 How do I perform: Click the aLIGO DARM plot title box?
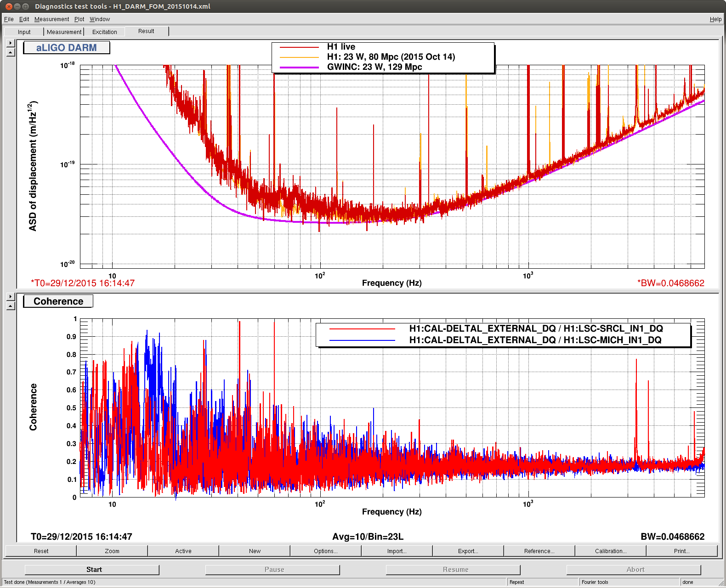click(x=67, y=48)
